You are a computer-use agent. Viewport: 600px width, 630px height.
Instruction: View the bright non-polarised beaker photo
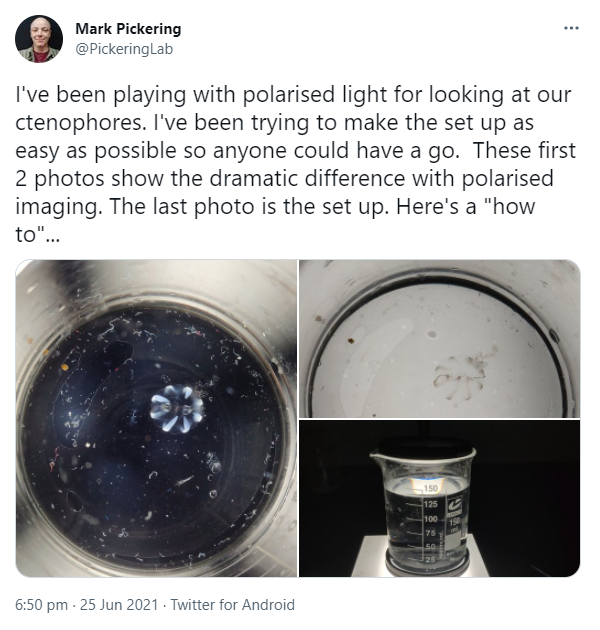[440, 338]
